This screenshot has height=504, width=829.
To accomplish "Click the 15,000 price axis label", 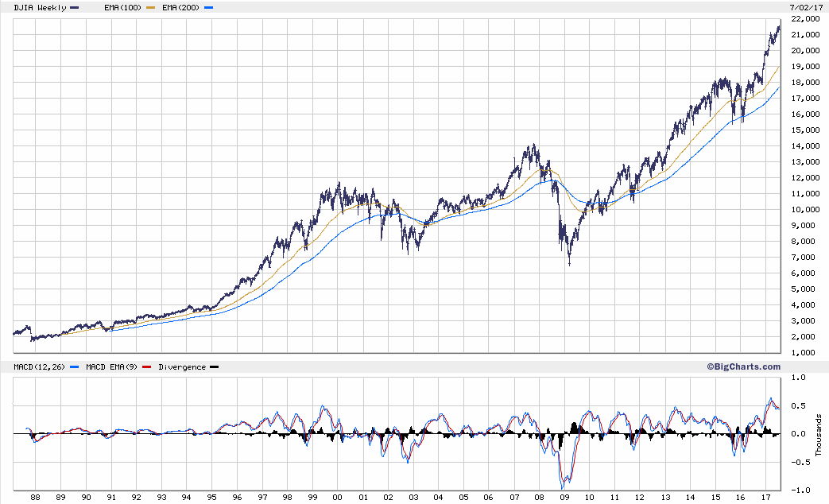I will point(805,130).
